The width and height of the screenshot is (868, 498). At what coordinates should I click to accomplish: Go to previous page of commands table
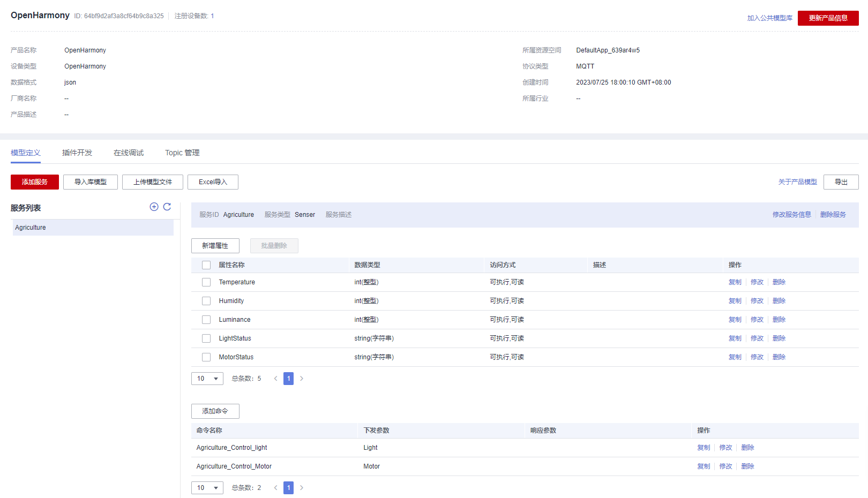point(276,488)
